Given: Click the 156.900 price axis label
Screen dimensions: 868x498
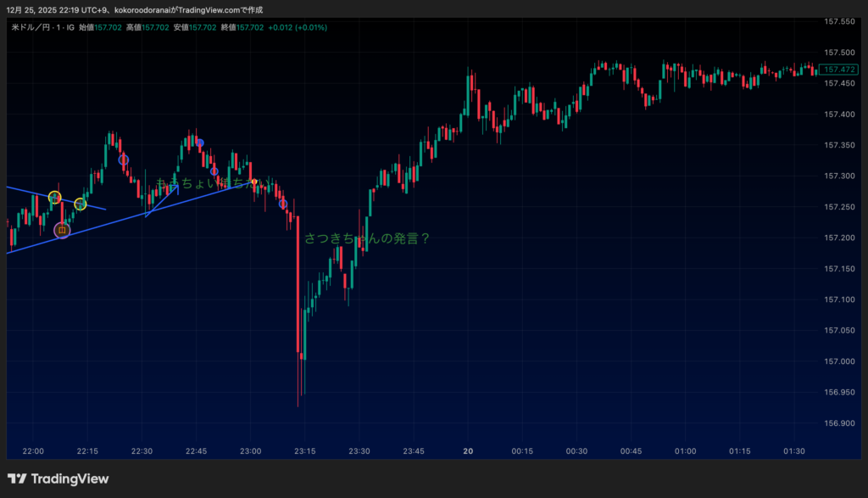Looking at the screenshot, I should [838, 423].
